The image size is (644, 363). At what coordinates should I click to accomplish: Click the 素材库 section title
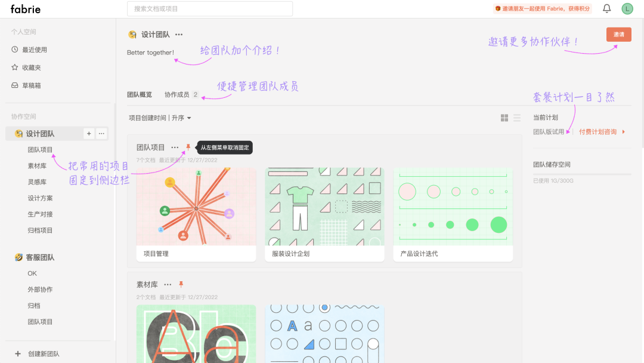[147, 284]
